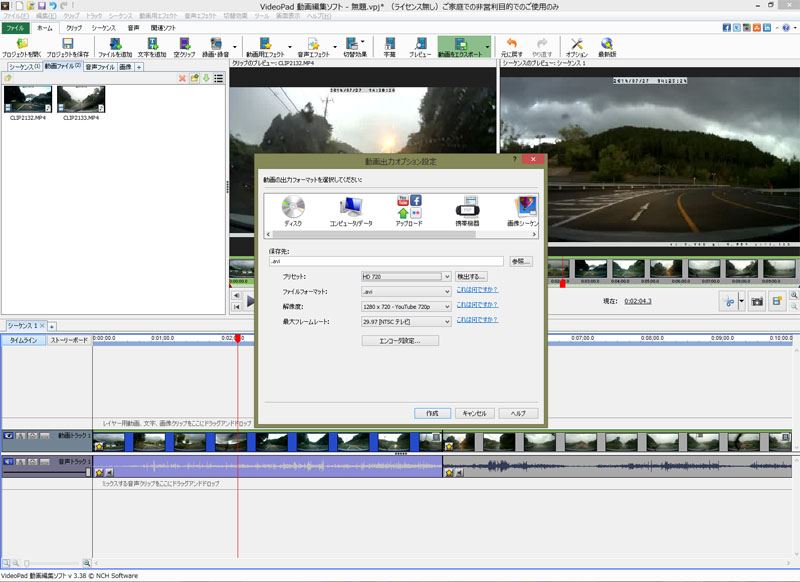Screen dimensions: 800x582
Task: Click 'What is this?' link beside Resolution
Action: [x=477, y=305]
